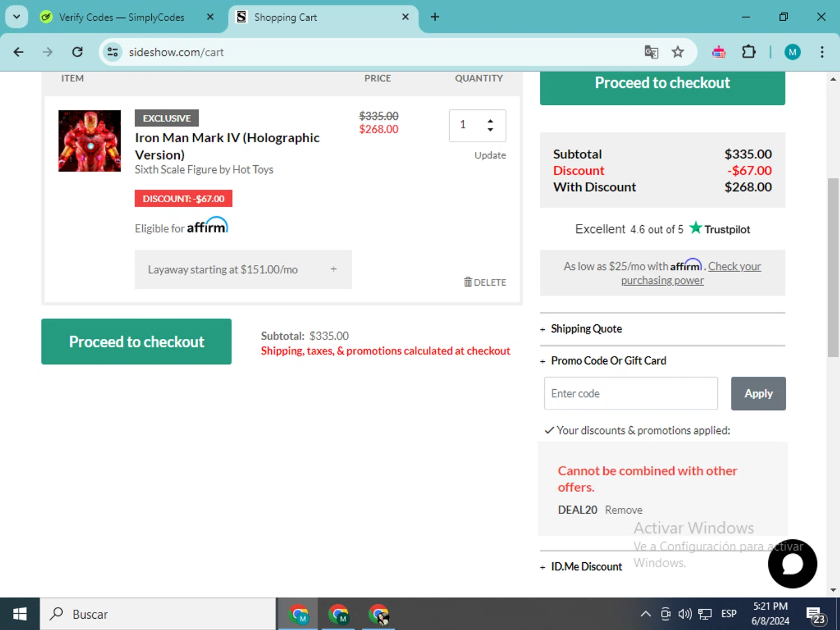Click the Iron Man Mark IV thumbnail
Screen dimensions: 840x630
click(x=90, y=141)
